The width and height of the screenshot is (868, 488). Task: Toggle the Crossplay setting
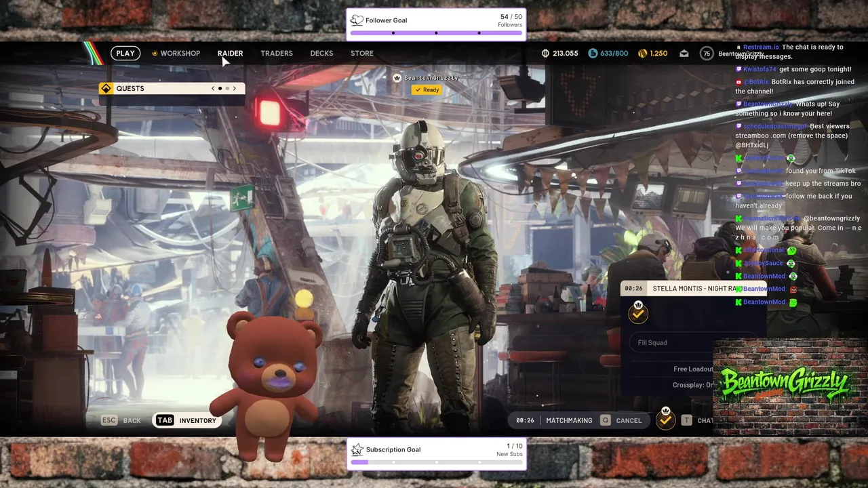(x=693, y=385)
